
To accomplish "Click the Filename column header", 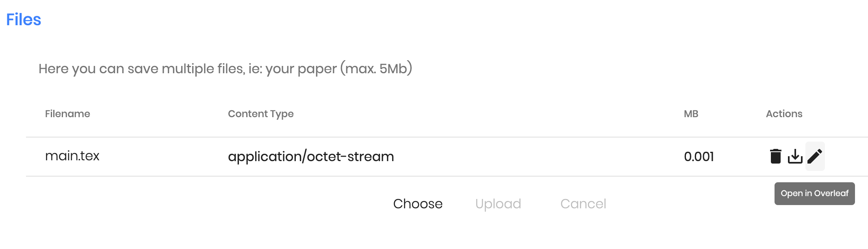I will pyautogui.click(x=67, y=114).
